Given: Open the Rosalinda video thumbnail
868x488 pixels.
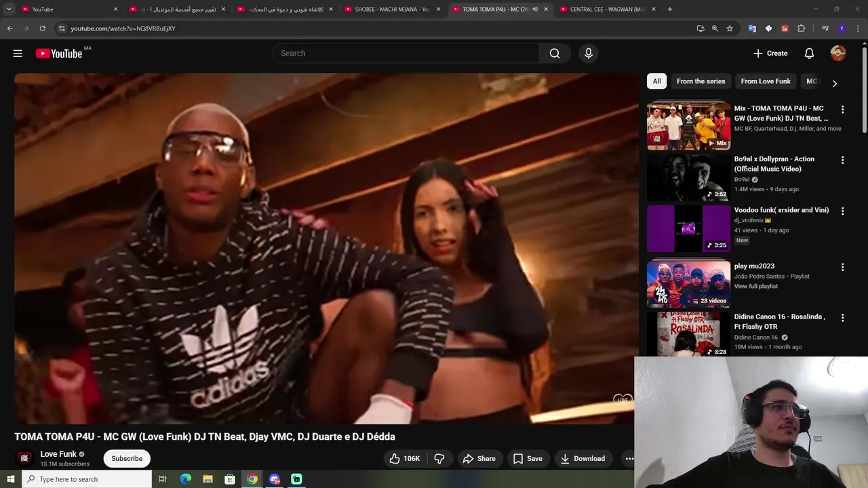Looking at the screenshot, I should click(x=688, y=334).
